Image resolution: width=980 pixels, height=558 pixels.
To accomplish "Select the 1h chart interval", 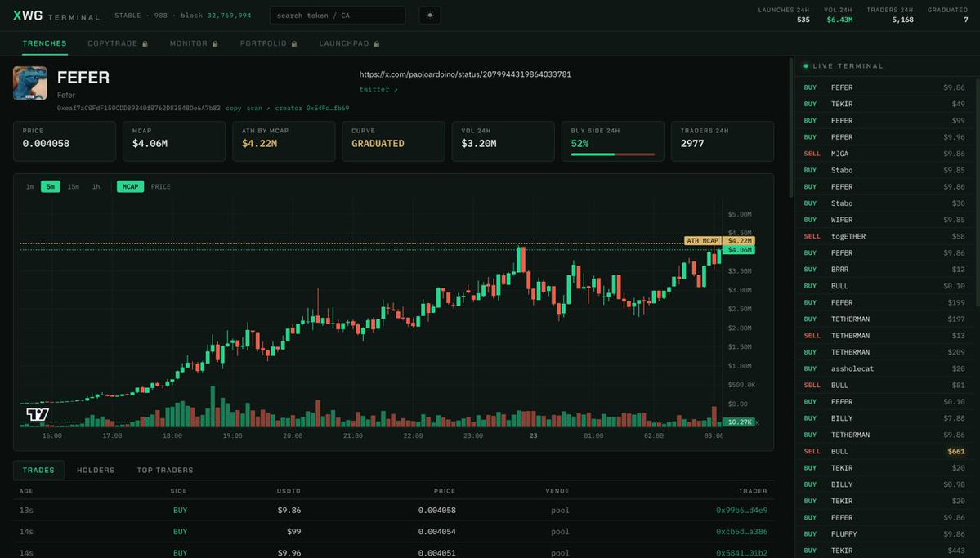I will click(x=96, y=186).
